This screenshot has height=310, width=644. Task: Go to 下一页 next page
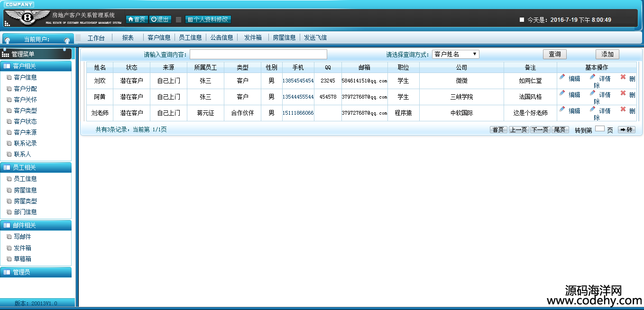tap(540, 129)
